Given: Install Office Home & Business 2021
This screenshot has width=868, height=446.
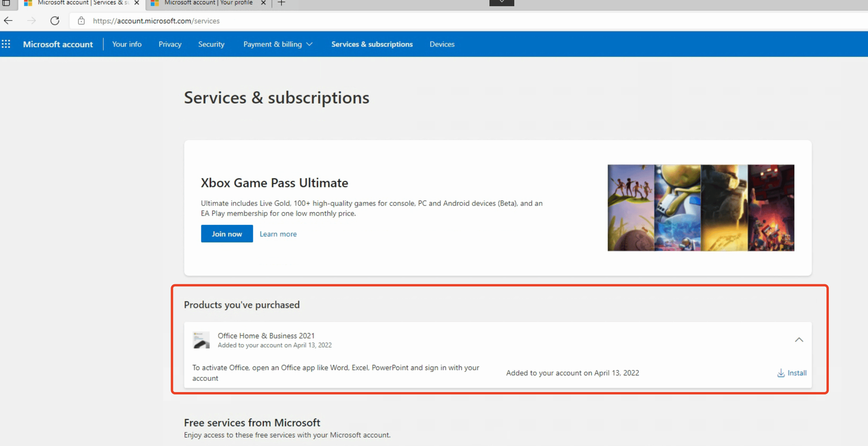Looking at the screenshot, I should (x=792, y=373).
